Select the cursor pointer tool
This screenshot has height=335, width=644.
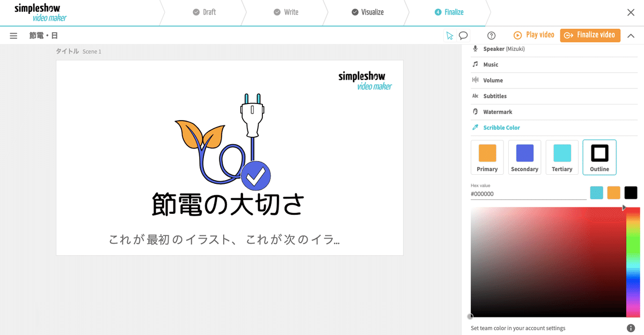pyautogui.click(x=450, y=35)
